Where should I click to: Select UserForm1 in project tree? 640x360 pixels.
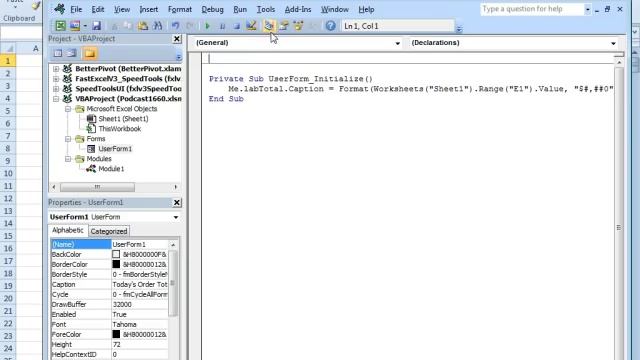115,149
